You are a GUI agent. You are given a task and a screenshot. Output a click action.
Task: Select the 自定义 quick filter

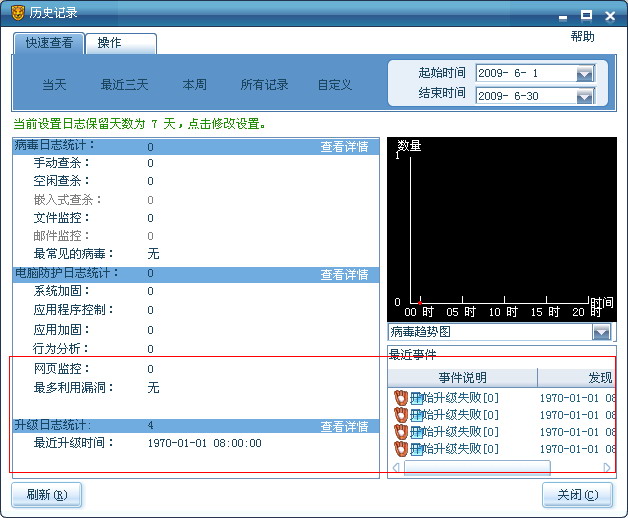point(335,85)
